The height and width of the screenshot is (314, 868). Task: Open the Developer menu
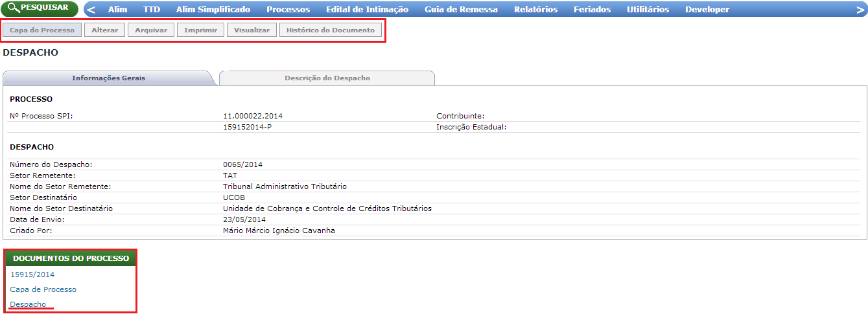tap(707, 10)
